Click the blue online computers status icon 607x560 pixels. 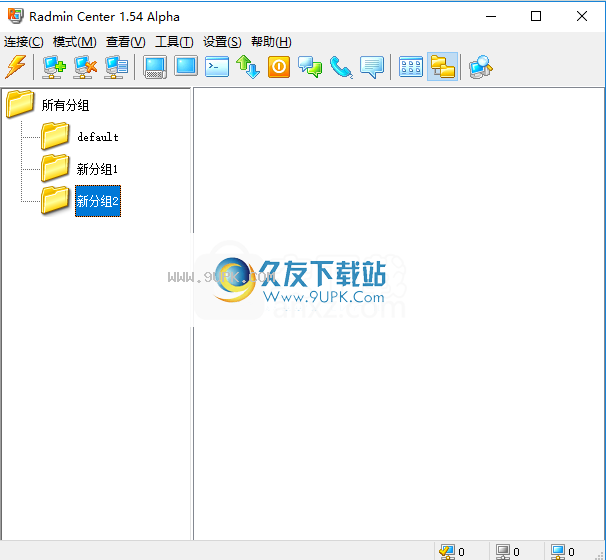tap(558, 551)
